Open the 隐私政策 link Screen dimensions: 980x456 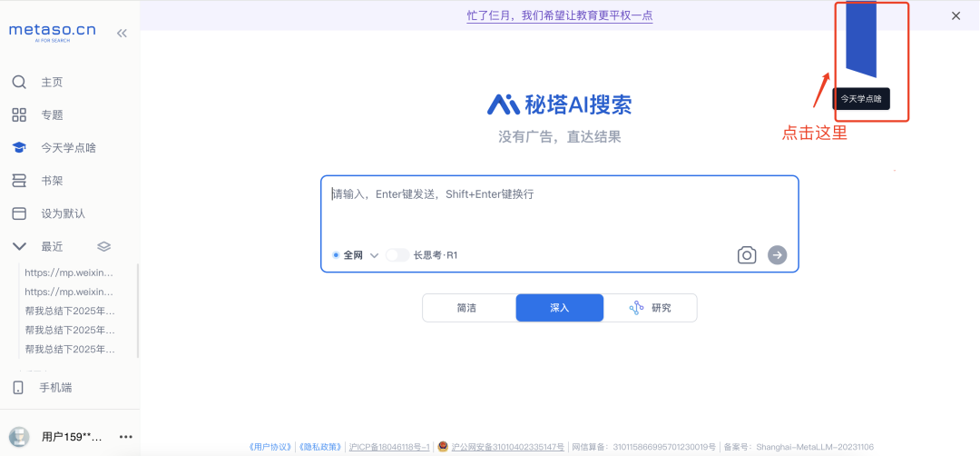click(x=319, y=447)
